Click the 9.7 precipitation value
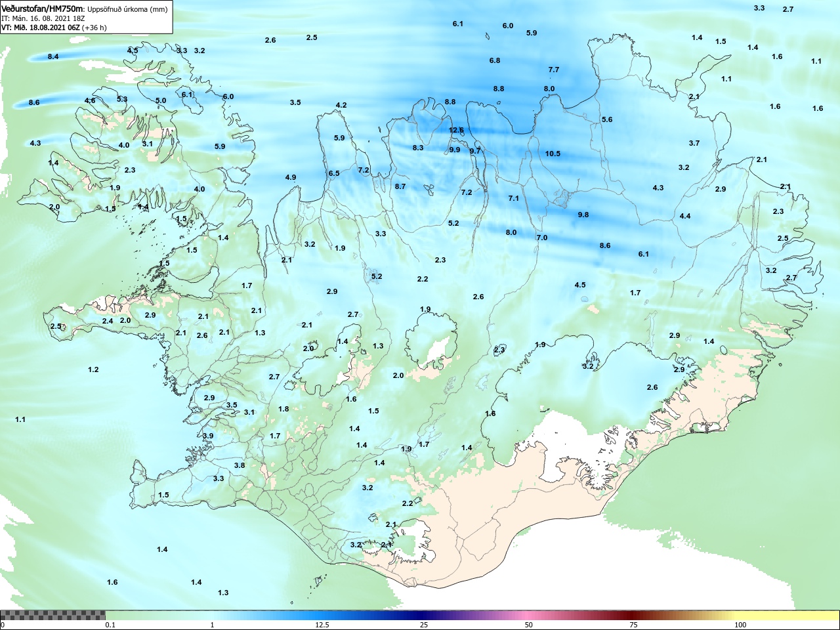The width and height of the screenshot is (840, 630). coord(475,151)
